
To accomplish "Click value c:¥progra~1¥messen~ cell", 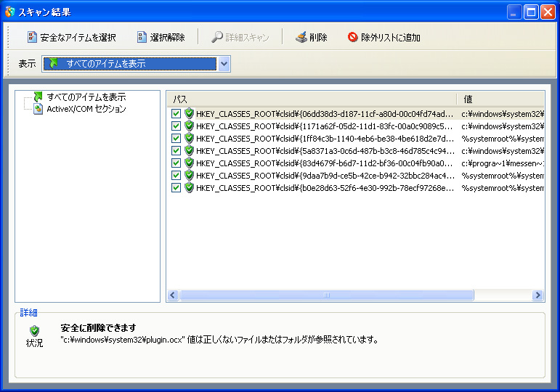I will pyautogui.click(x=503, y=163).
